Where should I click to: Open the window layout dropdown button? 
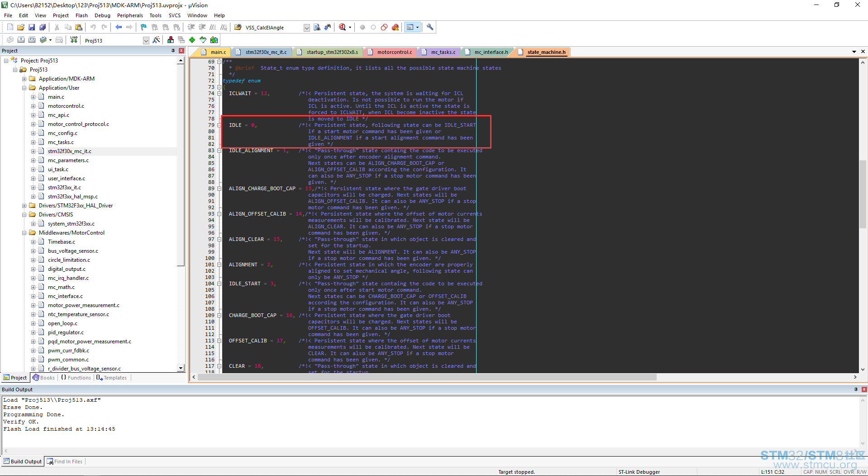[417, 27]
